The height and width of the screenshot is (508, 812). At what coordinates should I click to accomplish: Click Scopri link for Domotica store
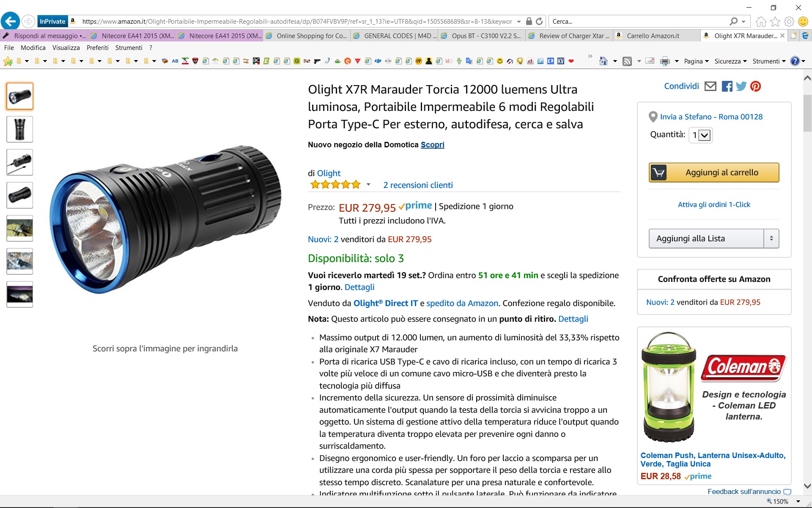pos(432,145)
